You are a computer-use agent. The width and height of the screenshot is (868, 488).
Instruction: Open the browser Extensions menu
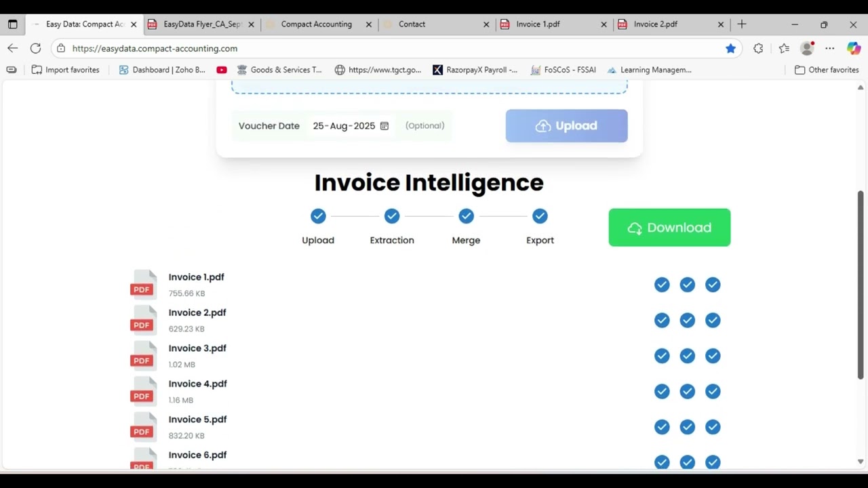pos(758,49)
